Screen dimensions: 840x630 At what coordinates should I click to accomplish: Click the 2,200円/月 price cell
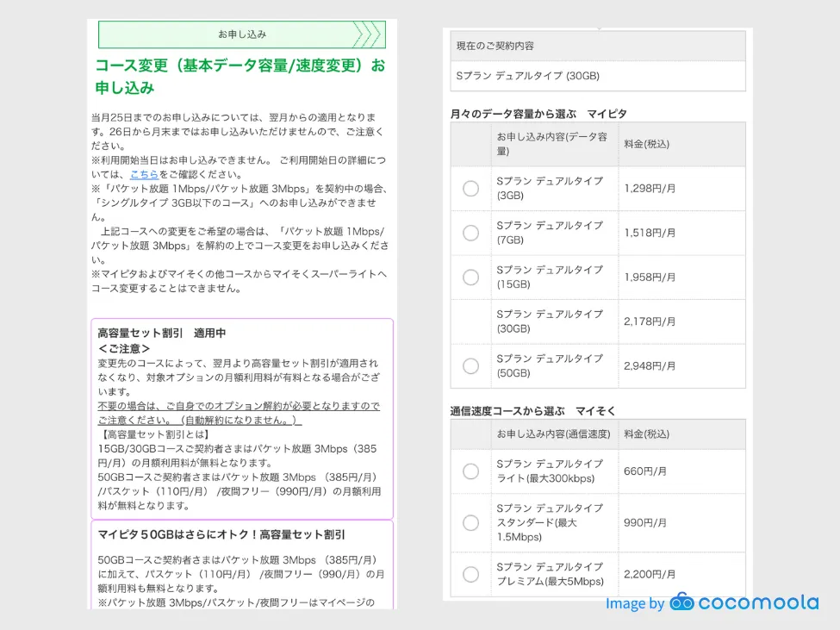(x=681, y=574)
